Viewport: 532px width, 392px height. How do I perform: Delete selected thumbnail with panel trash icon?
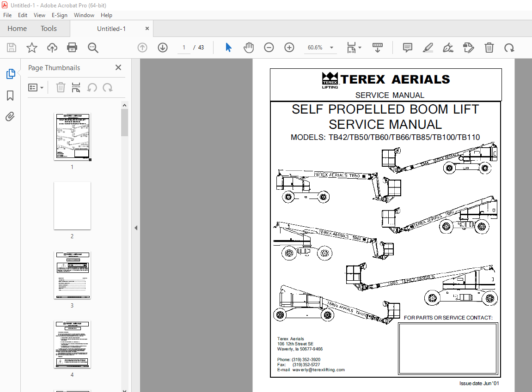point(61,88)
